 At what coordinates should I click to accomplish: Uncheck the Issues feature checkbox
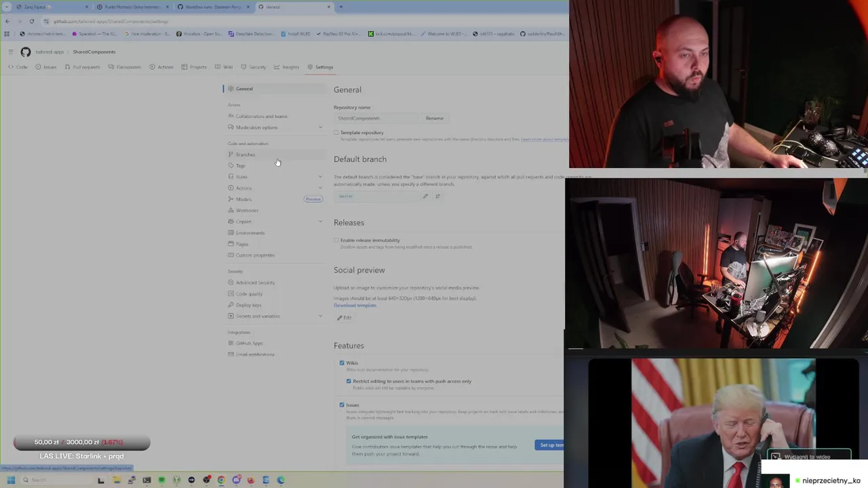coord(342,405)
